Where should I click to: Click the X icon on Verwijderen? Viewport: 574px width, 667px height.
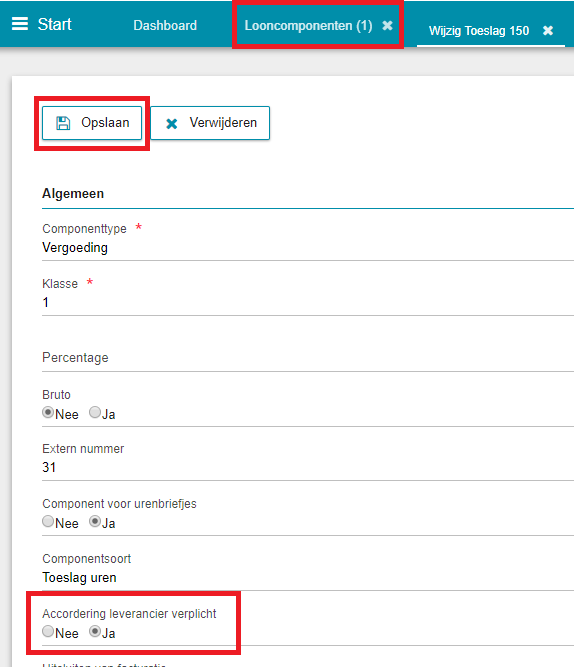171,123
